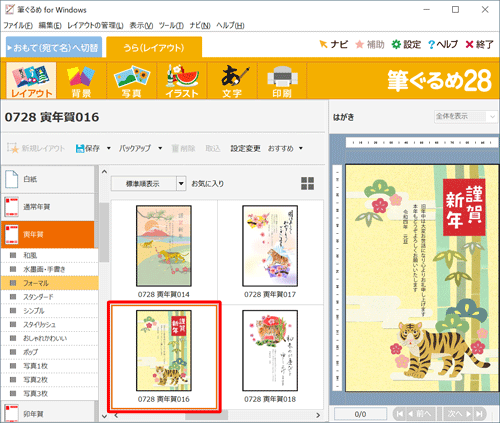Open the 写真 photo panel
The image size is (500, 423).
coord(132,81)
